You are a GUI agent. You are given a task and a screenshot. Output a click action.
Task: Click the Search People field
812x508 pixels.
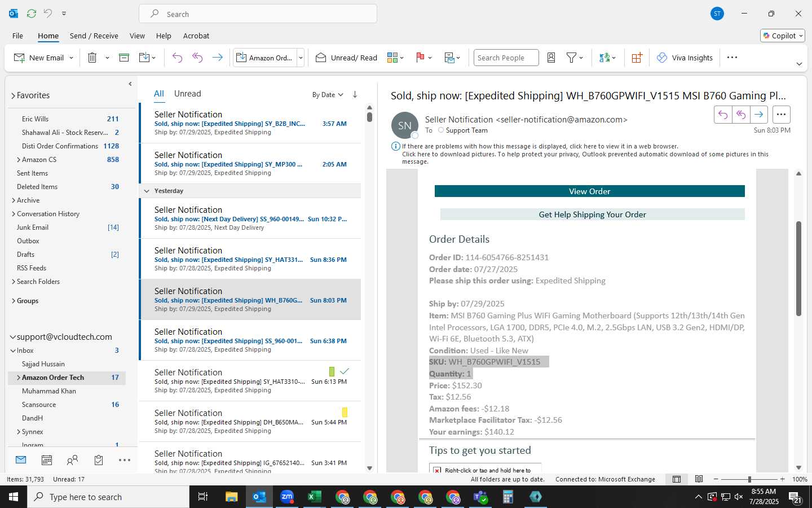506,58
